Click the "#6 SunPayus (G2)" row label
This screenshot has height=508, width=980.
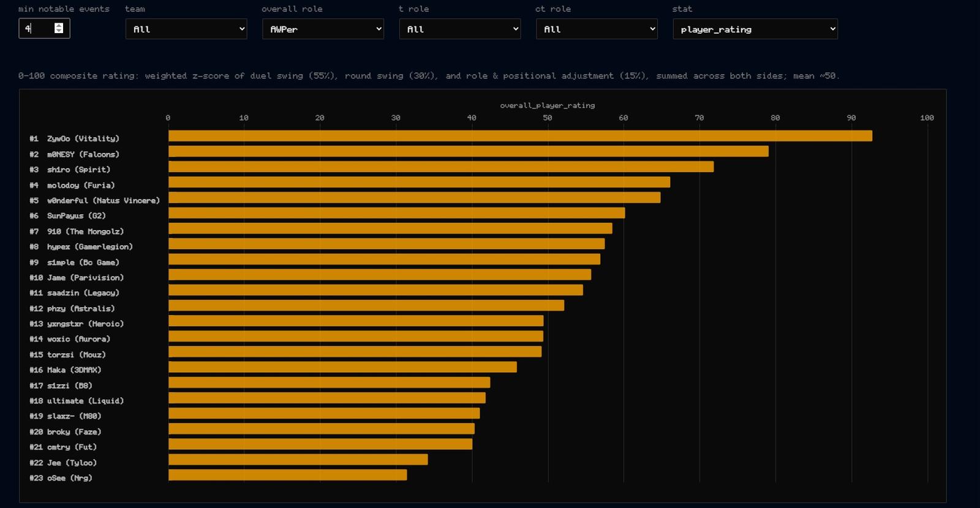pyautogui.click(x=68, y=215)
